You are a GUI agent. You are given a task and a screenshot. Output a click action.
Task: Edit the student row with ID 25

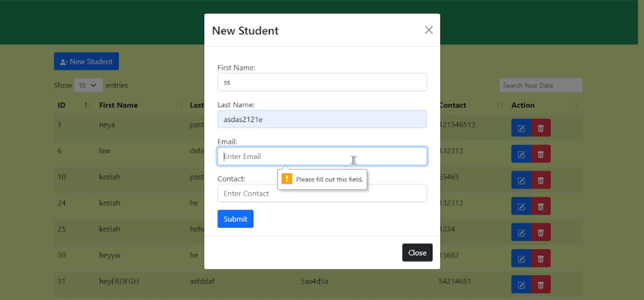(x=521, y=232)
